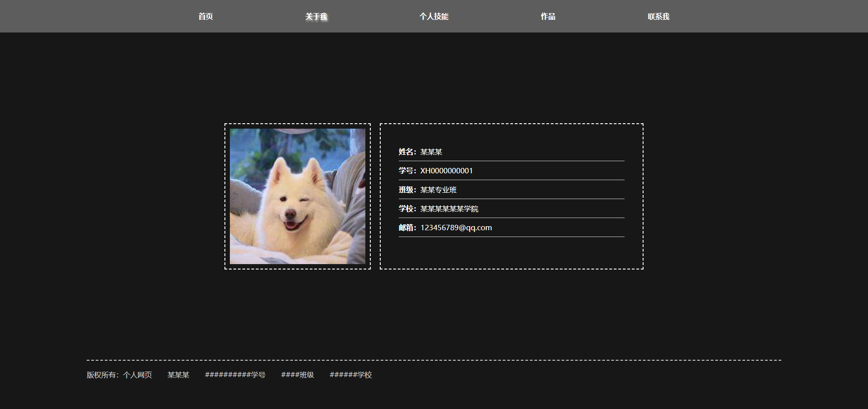Click the 学校 label in the info card
Screen dimensions: 868x409
(x=407, y=209)
